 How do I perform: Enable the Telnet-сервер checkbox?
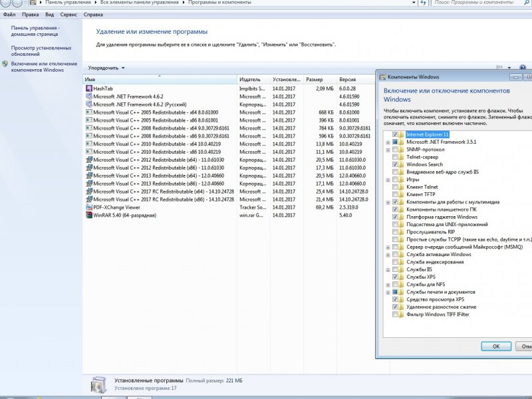point(395,157)
